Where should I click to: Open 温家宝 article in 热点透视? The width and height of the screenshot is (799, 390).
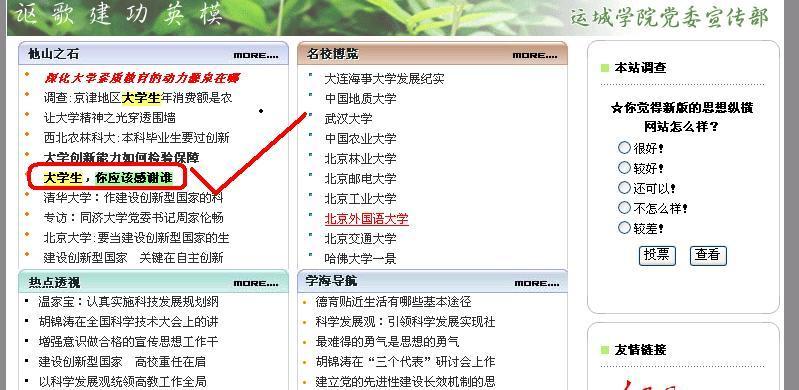coord(128,302)
